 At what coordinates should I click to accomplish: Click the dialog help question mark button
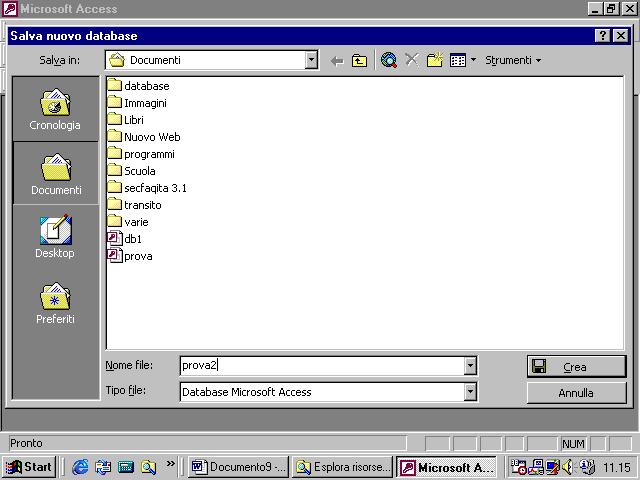[603, 36]
